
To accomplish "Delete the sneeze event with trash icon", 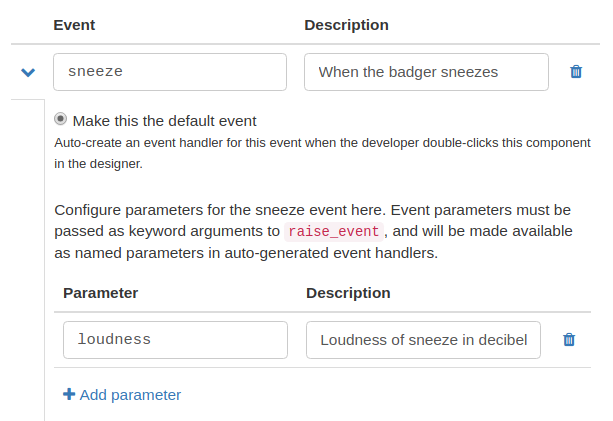I will (576, 72).
